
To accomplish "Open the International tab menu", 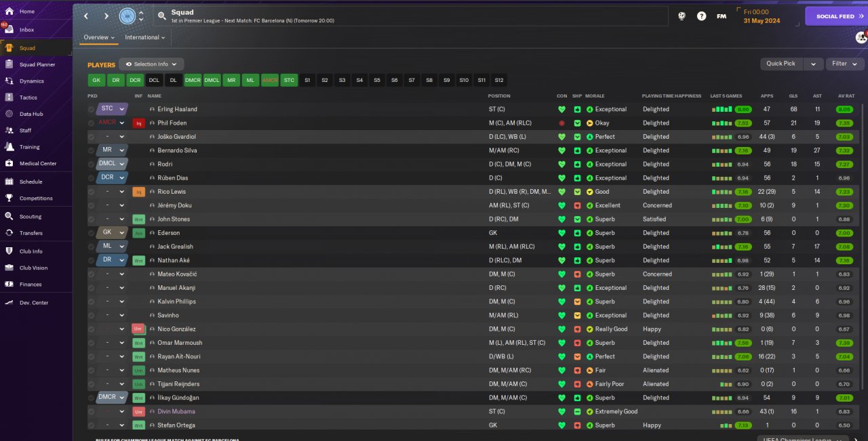I will pyautogui.click(x=145, y=37).
